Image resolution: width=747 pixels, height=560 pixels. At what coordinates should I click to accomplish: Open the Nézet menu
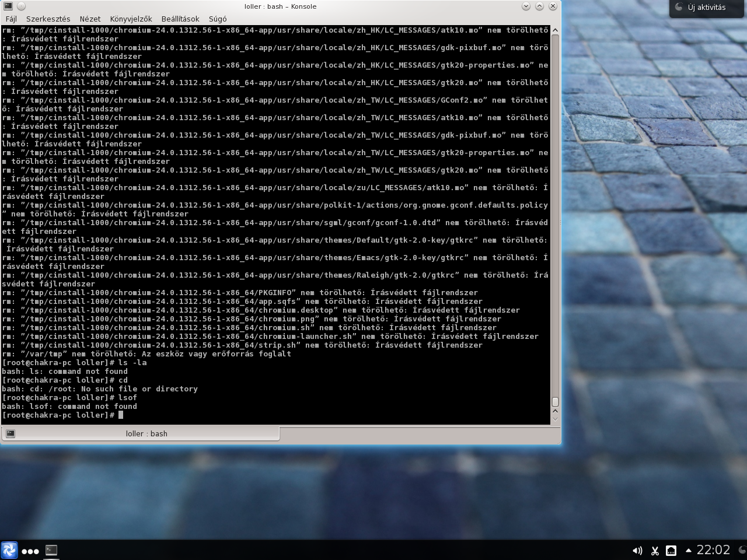90,19
